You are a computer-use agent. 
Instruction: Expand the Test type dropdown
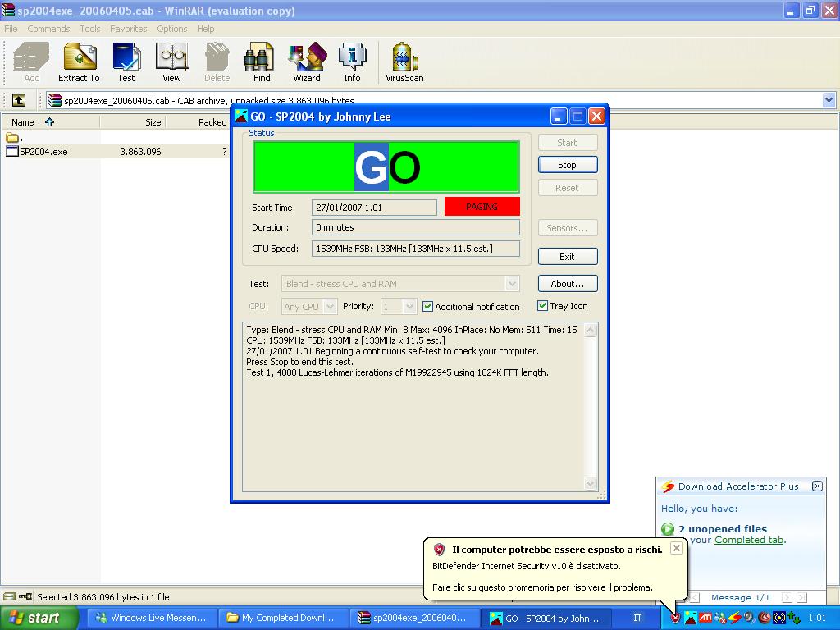click(512, 283)
